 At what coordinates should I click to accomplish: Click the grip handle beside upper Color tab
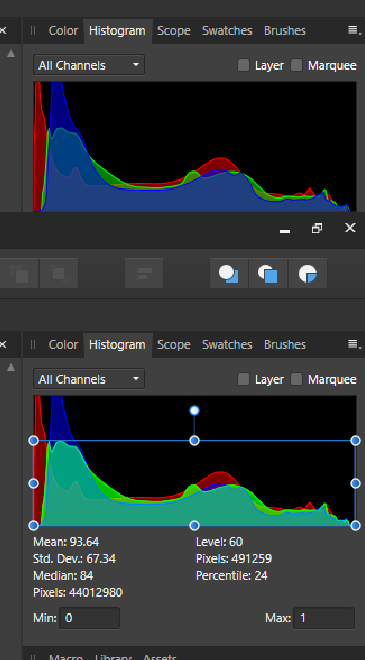33,30
